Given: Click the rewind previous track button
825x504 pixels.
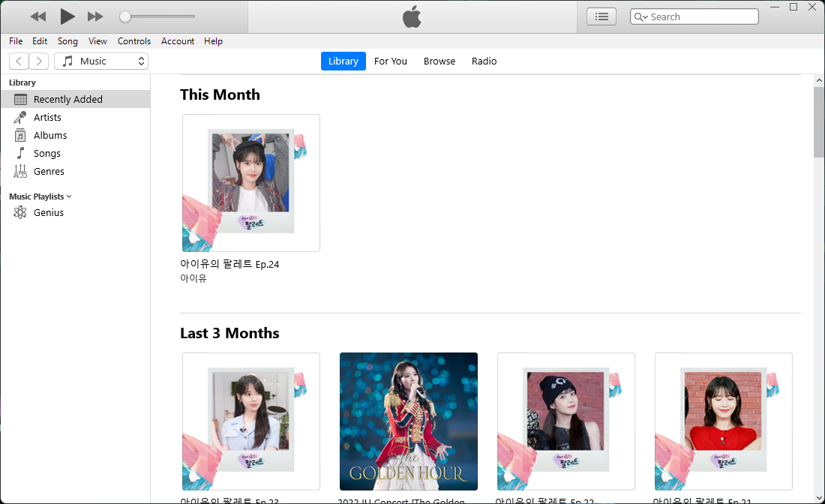Looking at the screenshot, I should [38, 16].
